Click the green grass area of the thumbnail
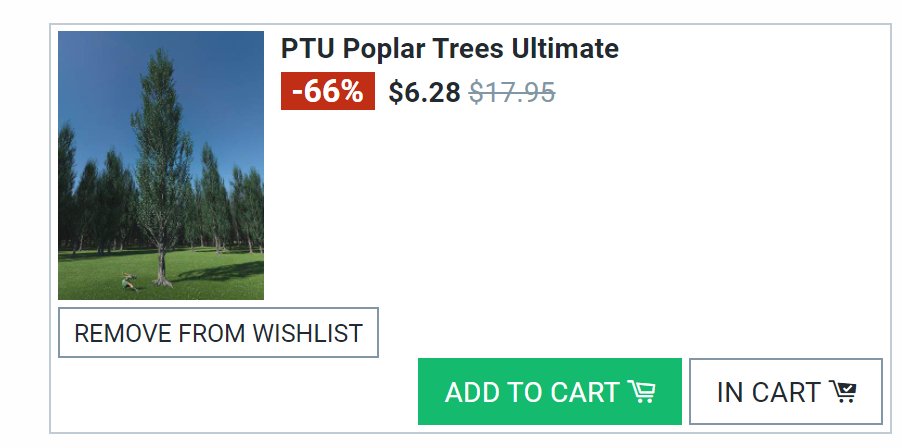This screenshot has width=902, height=448. tap(210, 282)
